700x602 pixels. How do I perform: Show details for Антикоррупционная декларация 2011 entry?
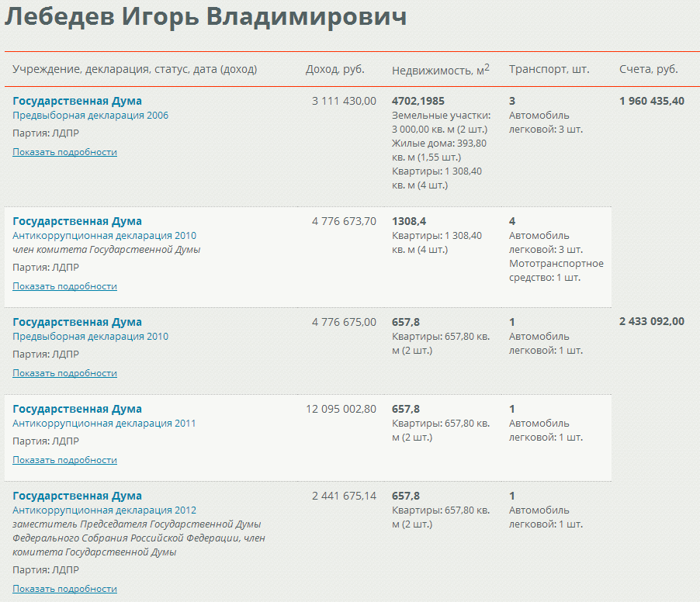[x=64, y=460]
